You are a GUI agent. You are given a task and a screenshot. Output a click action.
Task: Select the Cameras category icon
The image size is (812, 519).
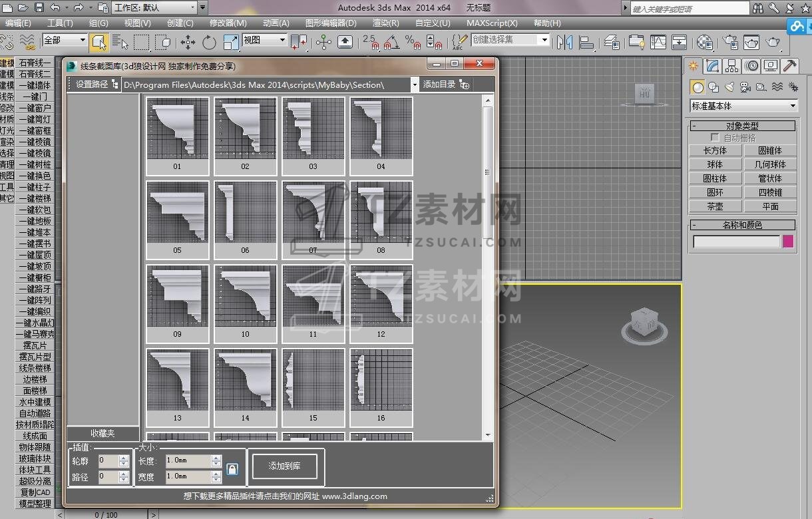(745, 87)
